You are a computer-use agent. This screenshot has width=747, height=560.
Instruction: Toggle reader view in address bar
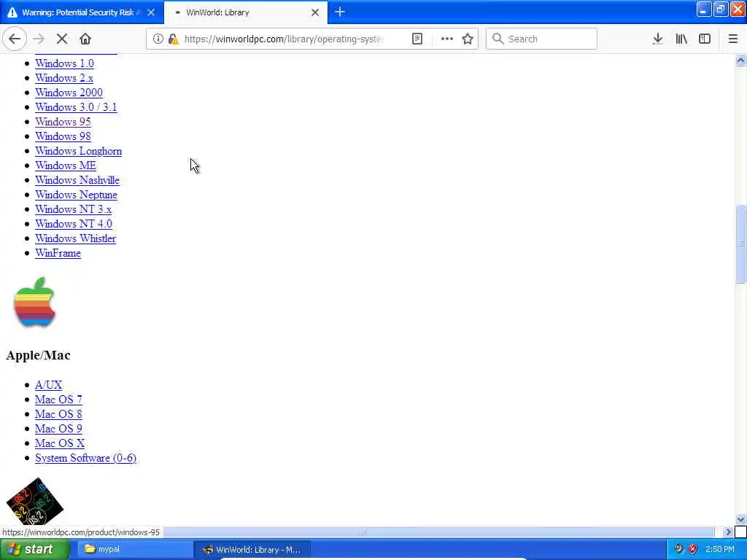[x=417, y=39]
